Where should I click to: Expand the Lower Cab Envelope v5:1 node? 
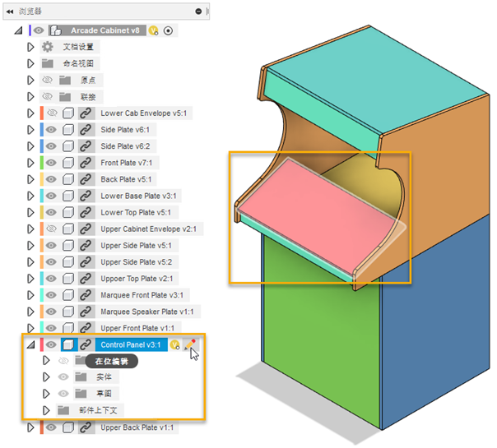[x=30, y=113]
